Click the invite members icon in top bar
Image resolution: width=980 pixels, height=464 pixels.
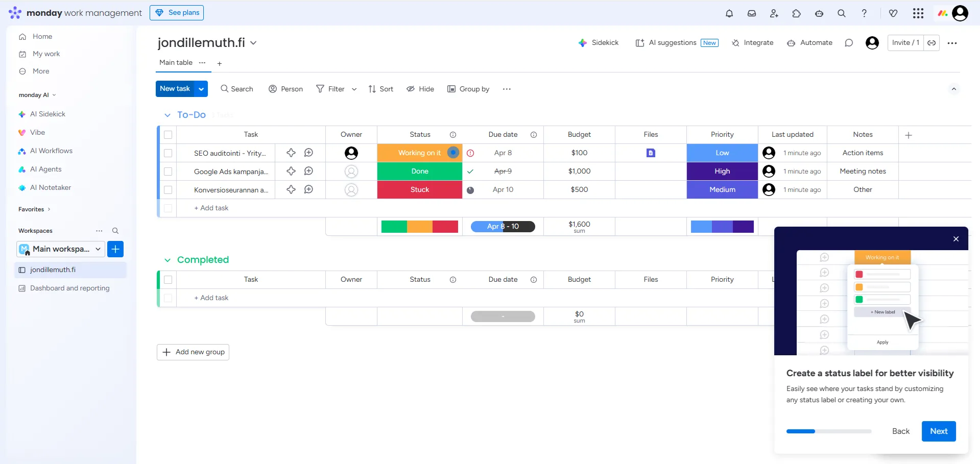774,13
